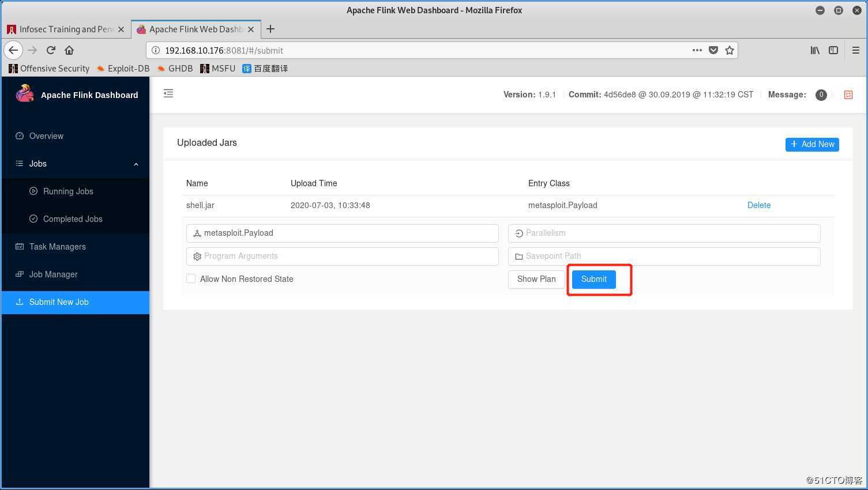
Task: Go back with browser back arrow
Action: [x=13, y=50]
